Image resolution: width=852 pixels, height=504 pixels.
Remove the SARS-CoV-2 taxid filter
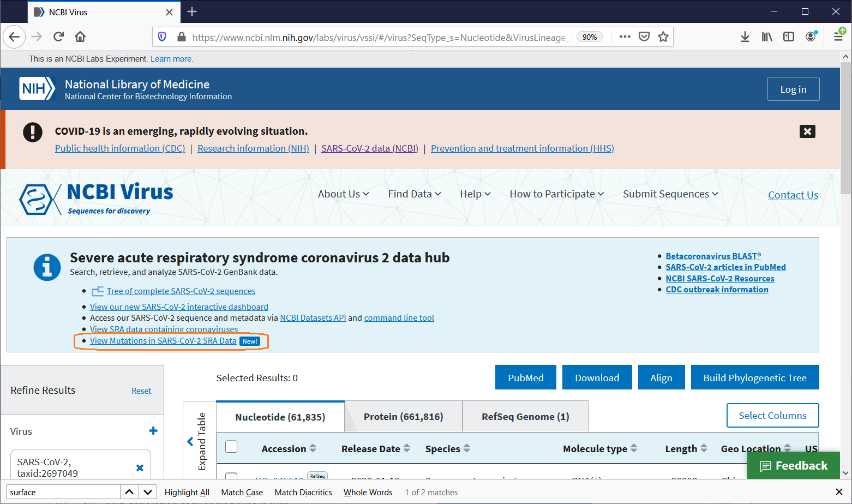[140, 468]
